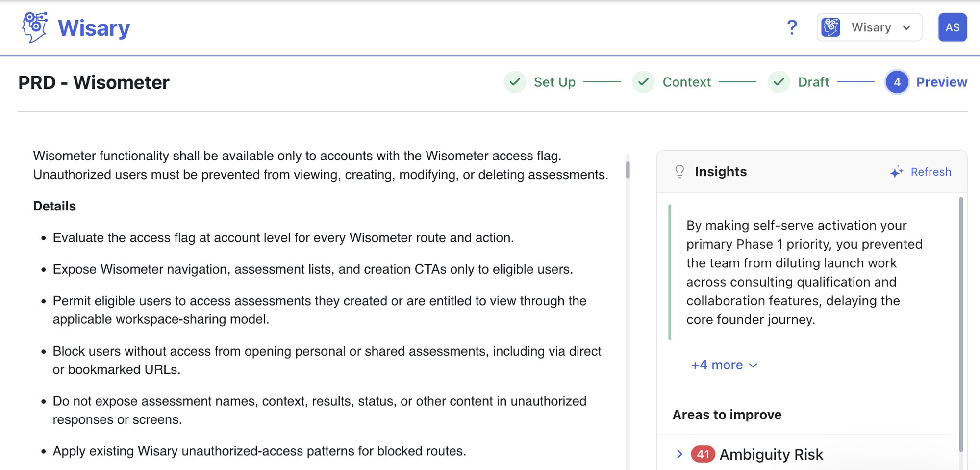Click the Insights lightbulb icon
The width and height of the screenshot is (980, 470).
(x=679, y=171)
